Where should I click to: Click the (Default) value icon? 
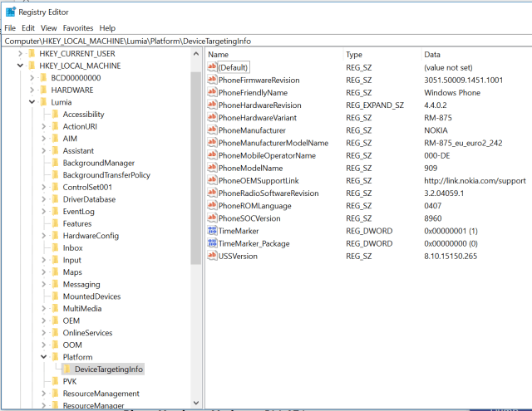212,67
